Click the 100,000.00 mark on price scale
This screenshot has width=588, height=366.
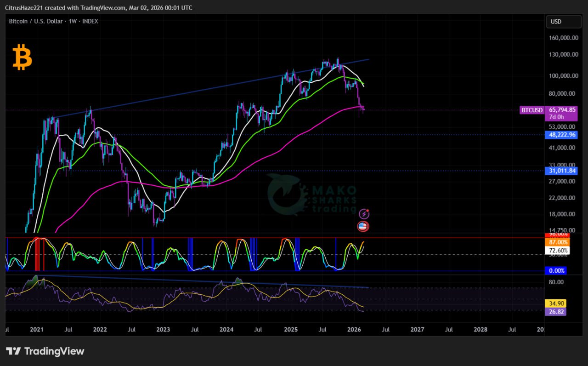[x=562, y=76]
